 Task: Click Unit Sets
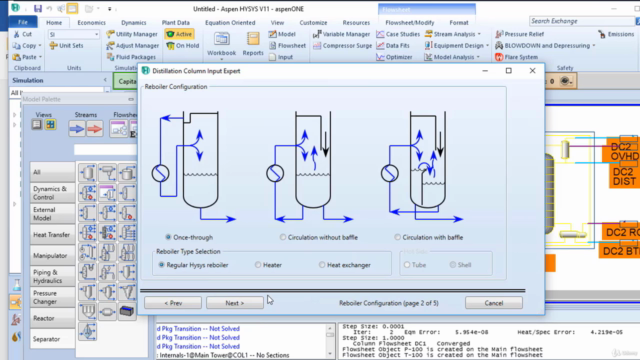66,46
